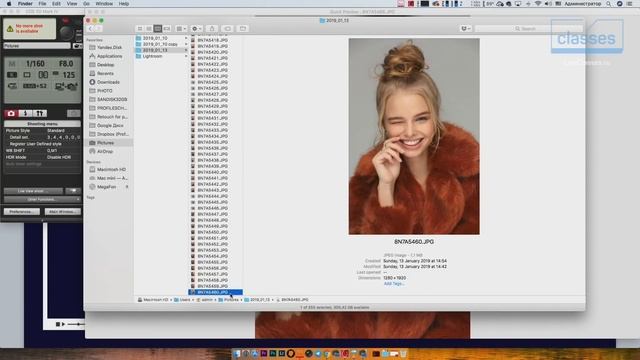Viewport: 640px width, 360px height.
Task: Expand the 2019_01_10 copy folder arrow
Action: pos(186,44)
